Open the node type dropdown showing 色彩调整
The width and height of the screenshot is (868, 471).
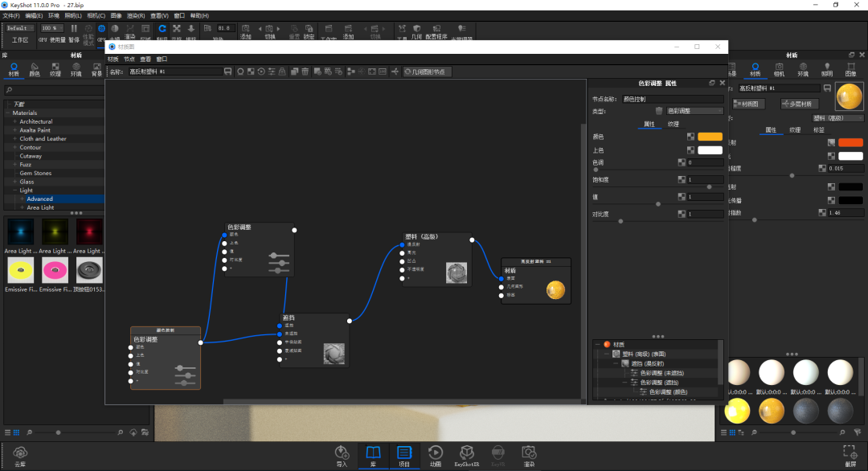pyautogui.click(x=694, y=111)
